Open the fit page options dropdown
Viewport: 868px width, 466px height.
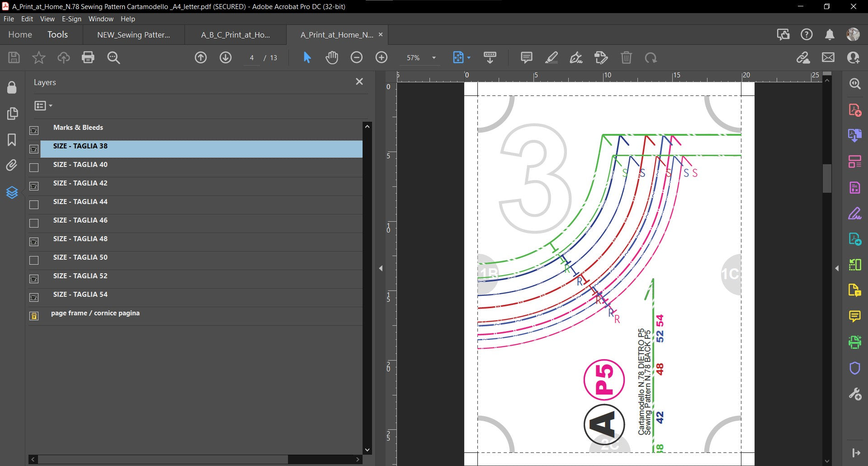coord(469,58)
